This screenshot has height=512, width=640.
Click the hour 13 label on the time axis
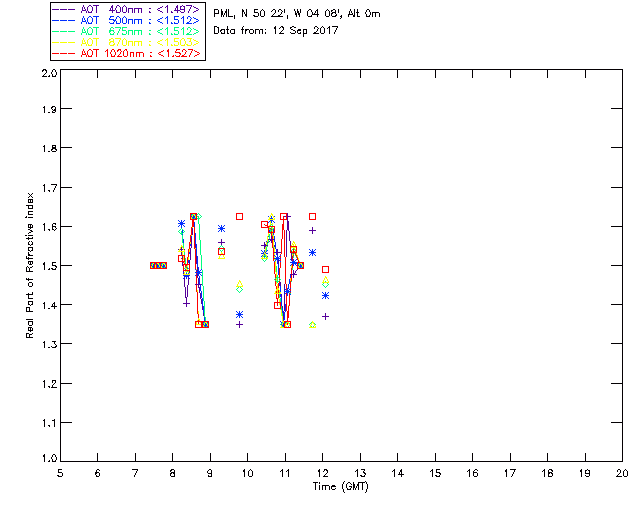(x=360, y=474)
